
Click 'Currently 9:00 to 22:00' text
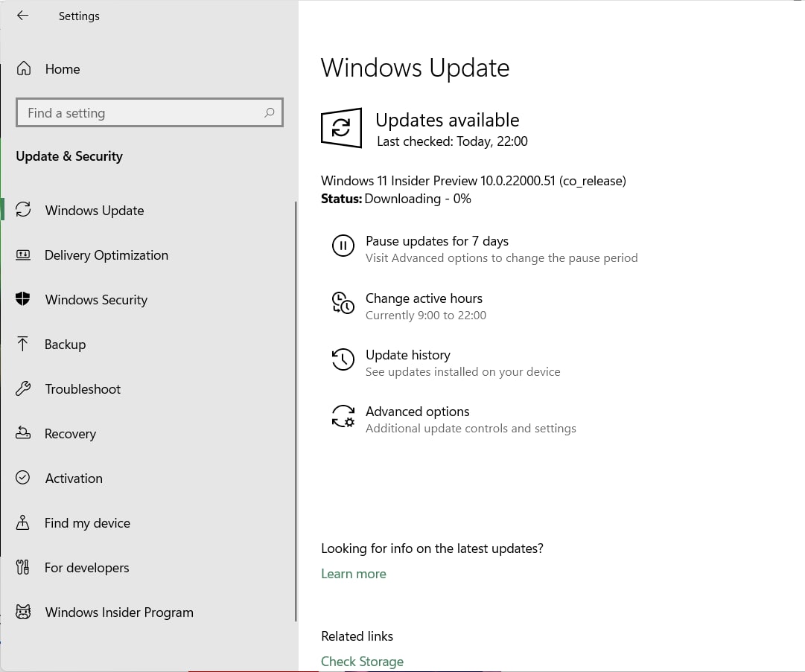[426, 315]
